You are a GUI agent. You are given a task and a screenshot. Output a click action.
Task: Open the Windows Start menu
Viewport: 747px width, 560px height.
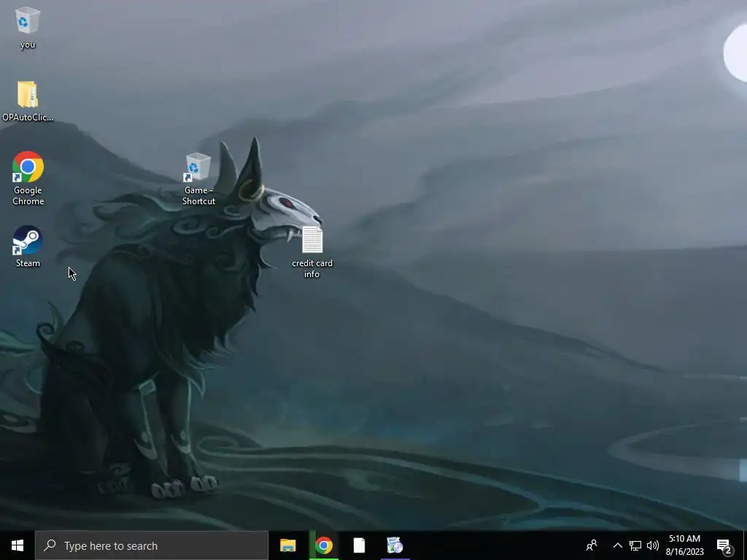click(x=18, y=545)
